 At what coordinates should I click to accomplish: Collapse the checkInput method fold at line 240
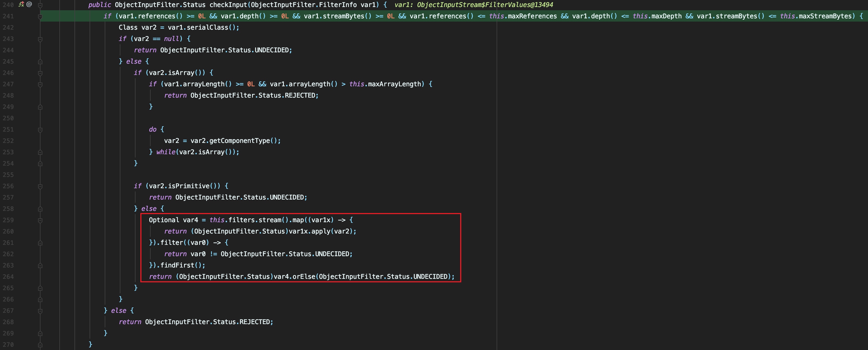pos(40,5)
